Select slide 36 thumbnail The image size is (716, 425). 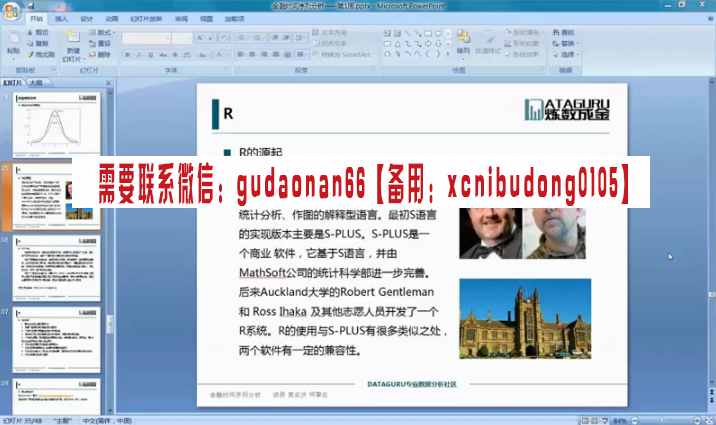(x=57, y=268)
